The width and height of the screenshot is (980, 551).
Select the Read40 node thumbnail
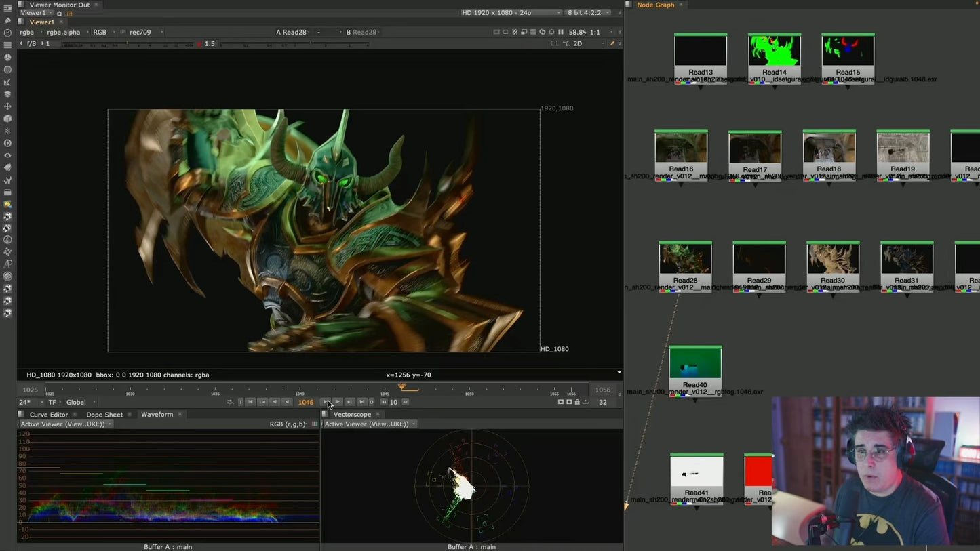694,363
